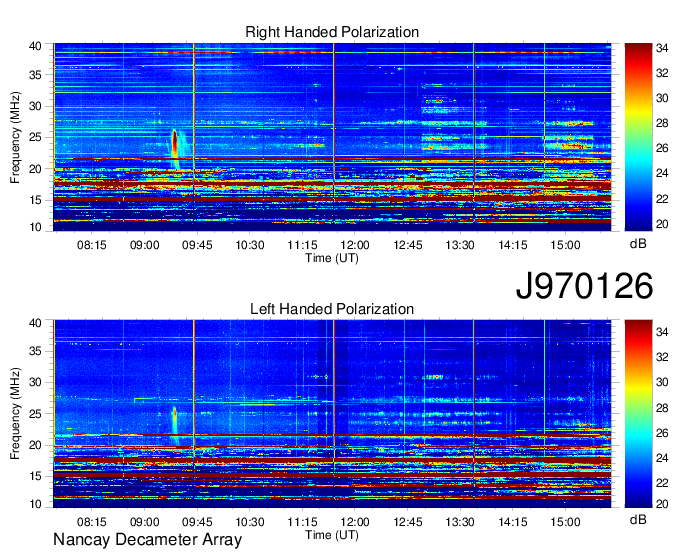The image size is (680, 552).
Task: Click the 12:45 tick under right-handed plot
Action: (x=408, y=245)
